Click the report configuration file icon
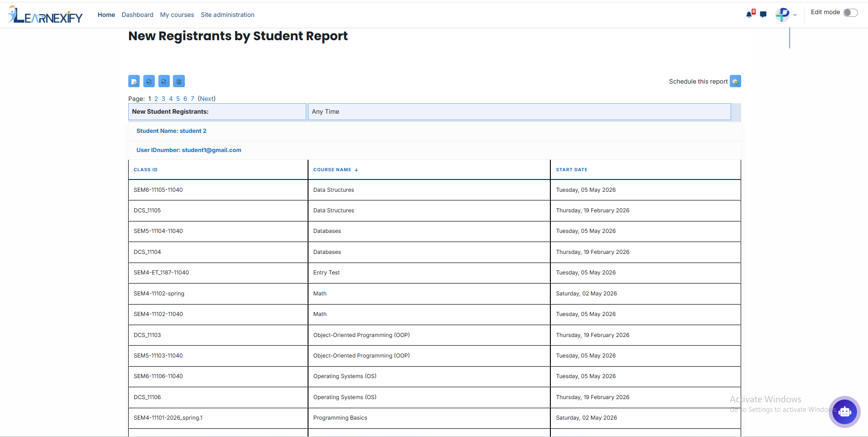 (x=134, y=81)
